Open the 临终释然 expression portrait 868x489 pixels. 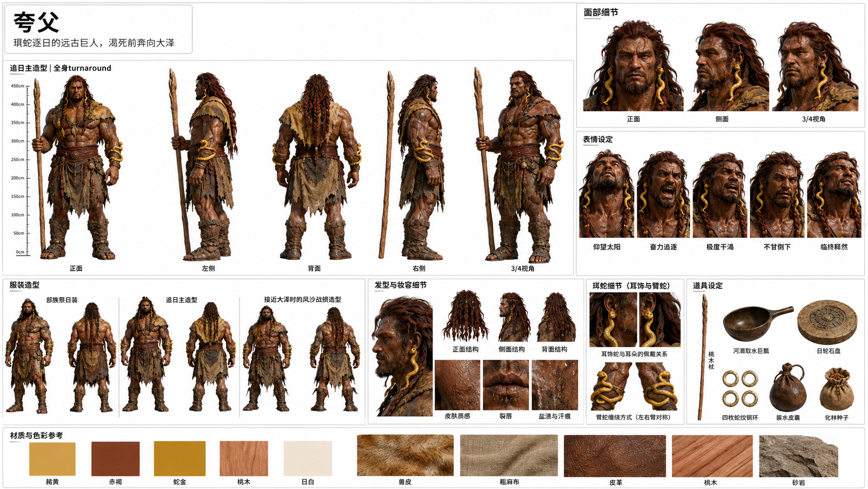(x=834, y=194)
